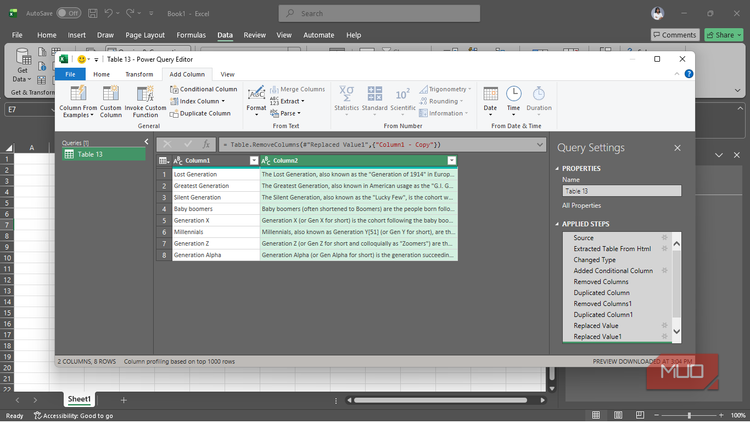This screenshot has width=750, height=422.
Task: Invoke Custom Function tool
Action: pyautogui.click(x=145, y=101)
